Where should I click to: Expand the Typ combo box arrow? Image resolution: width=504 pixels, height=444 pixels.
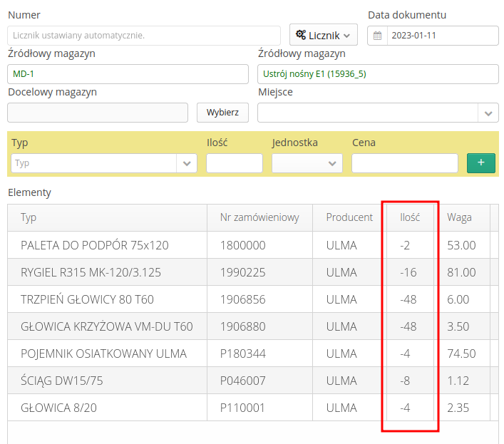click(187, 163)
